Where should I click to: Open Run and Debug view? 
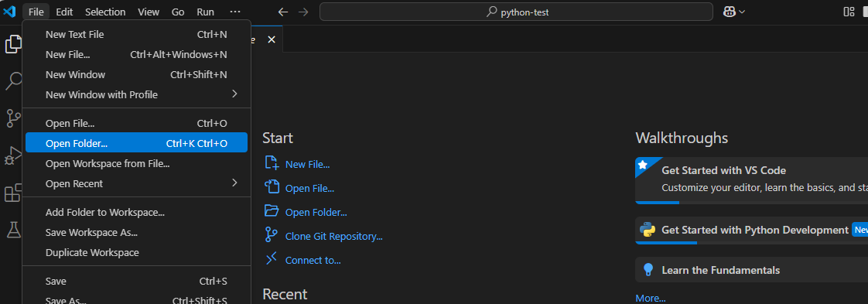[13, 155]
